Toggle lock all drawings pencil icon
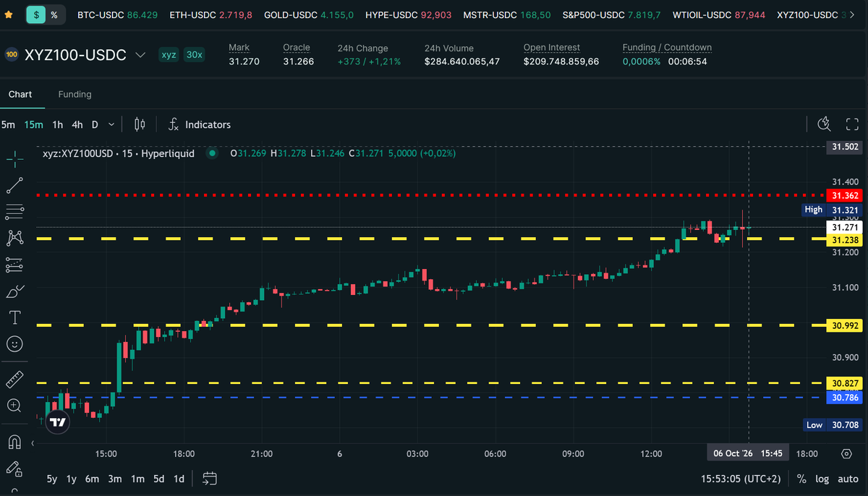Screen dimensions: 868x496 (x=14, y=468)
